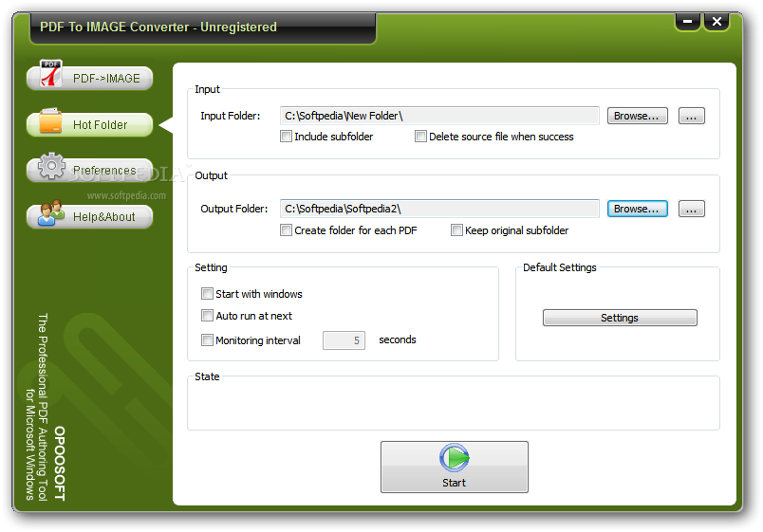Screen dimensions: 763x532
Task: Click the PDF document icon
Action: pos(51,74)
